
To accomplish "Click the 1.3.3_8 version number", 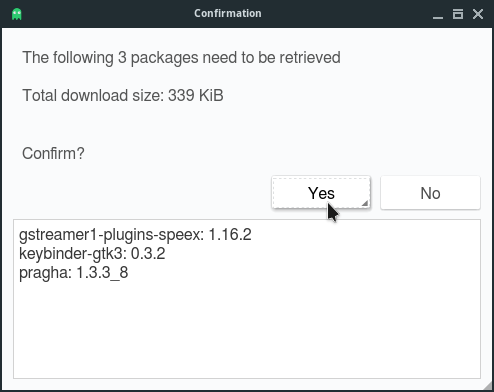I will (102, 273).
